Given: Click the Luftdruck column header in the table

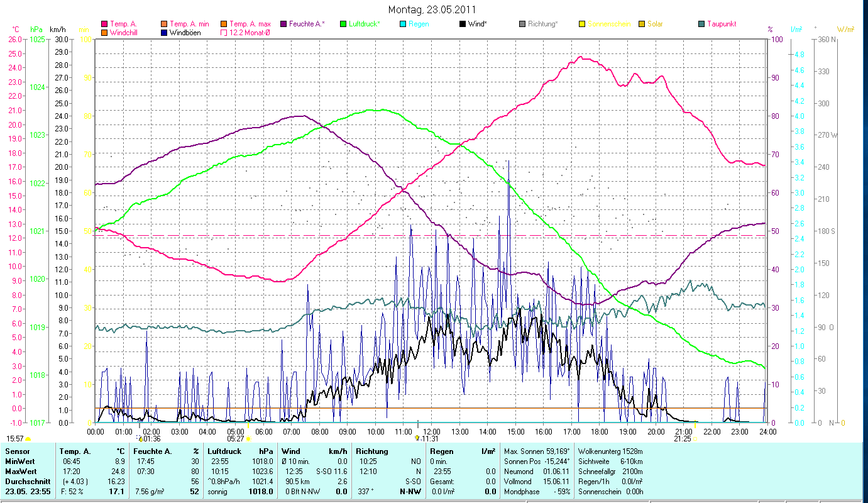Looking at the screenshot, I should pos(224,451).
